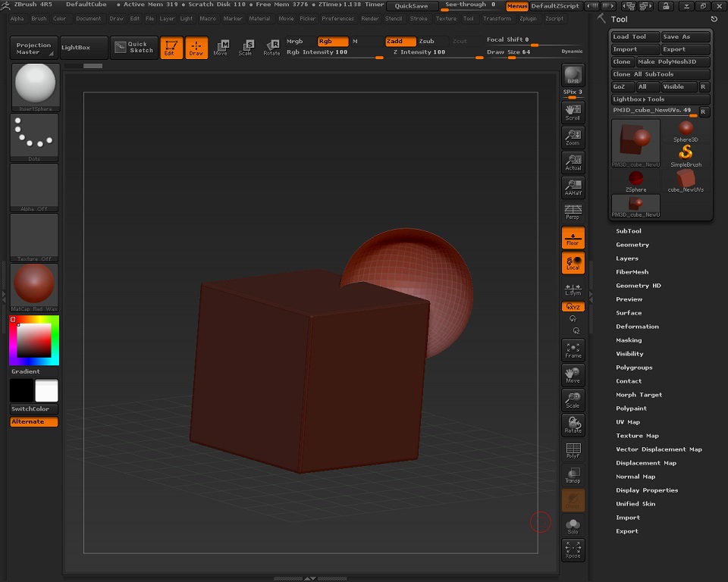Viewport: 728px width, 582px height.
Task: Expand the Deformation section
Action: (637, 327)
